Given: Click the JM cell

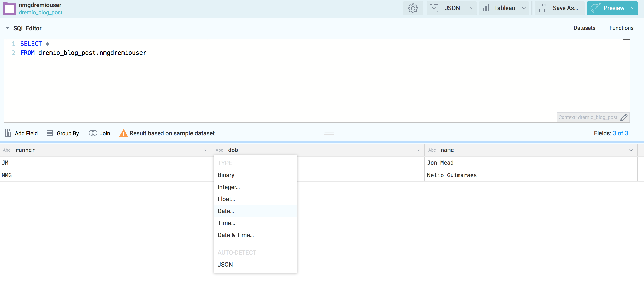Looking at the screenshot, I should [106, 163].
